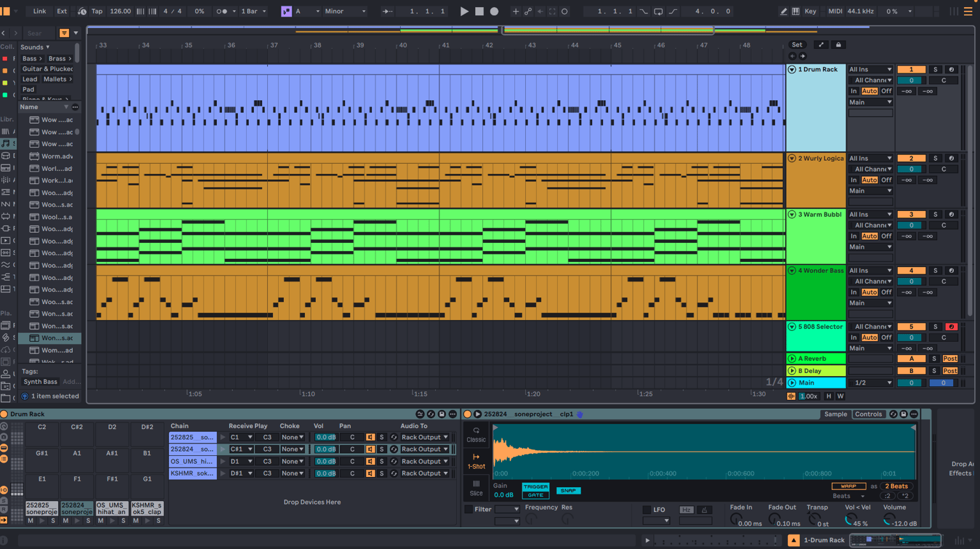Select the Slice playback mode in Simpler

[x=476, y=488]
